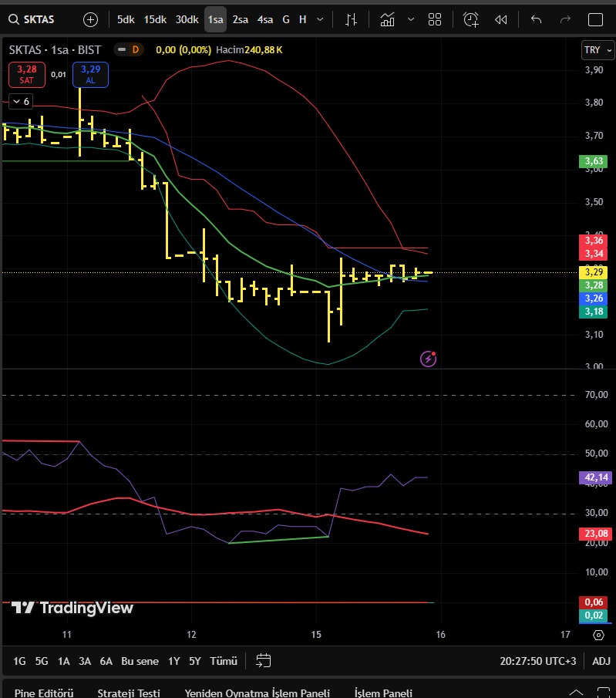616x698 pixels.
Task: Click the red 23,08 indicator value label
Action: (596, 534)
